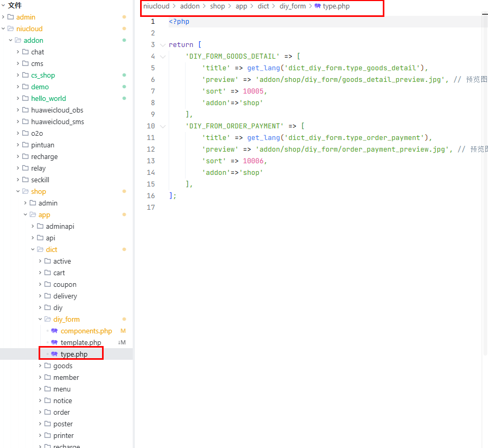Click the PHP icon beside components.php
488x448 pixels.
click(54, 331)
